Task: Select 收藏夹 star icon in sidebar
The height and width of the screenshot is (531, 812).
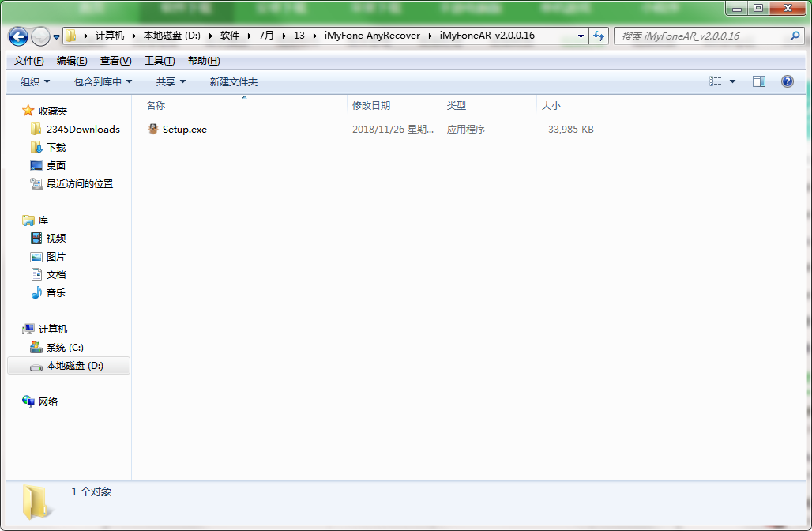Action: pos(28,111)
